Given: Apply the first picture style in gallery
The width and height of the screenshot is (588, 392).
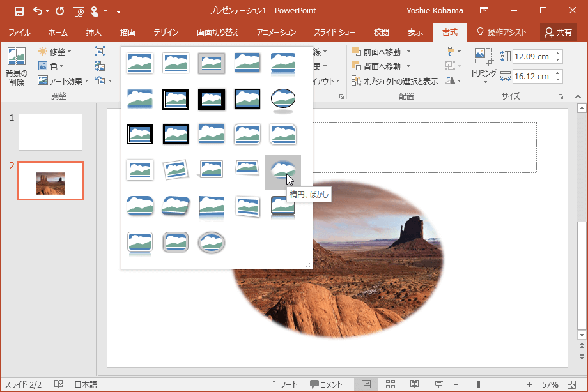Looking at the screenshot, I should [x=140, y=63].
